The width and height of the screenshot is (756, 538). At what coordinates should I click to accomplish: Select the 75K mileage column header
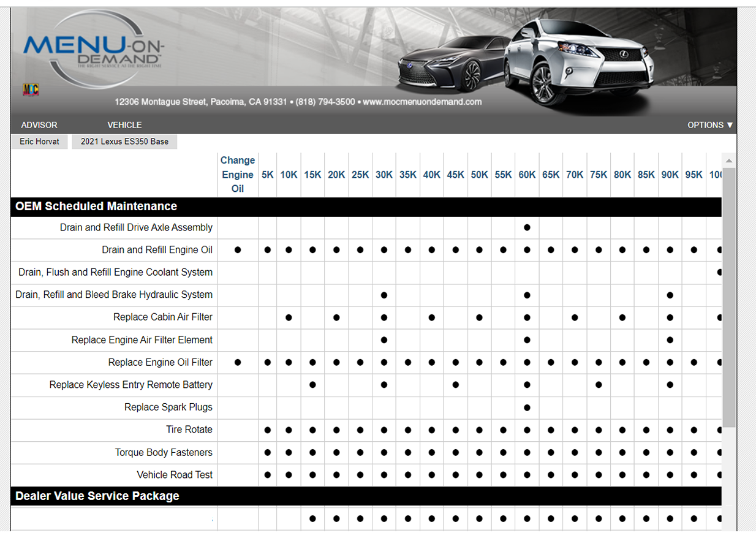click(x=599, y=175)
